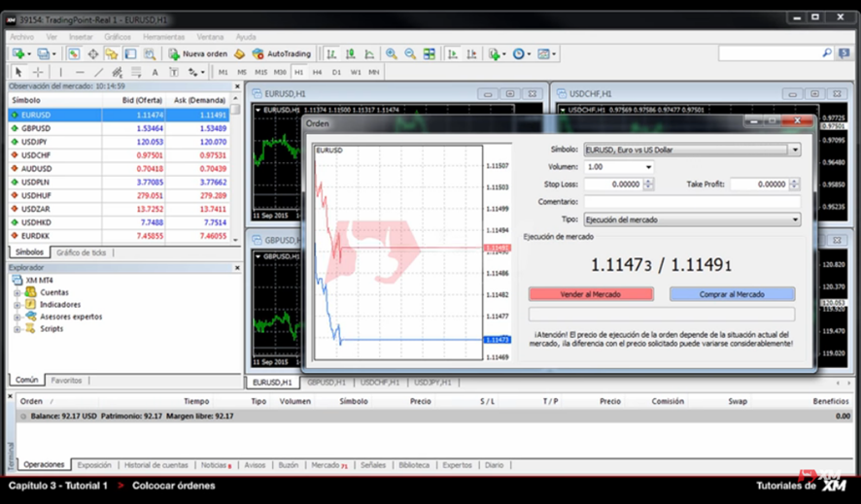Increase Stop Loss with stepper arrows

tap(648, 182)
